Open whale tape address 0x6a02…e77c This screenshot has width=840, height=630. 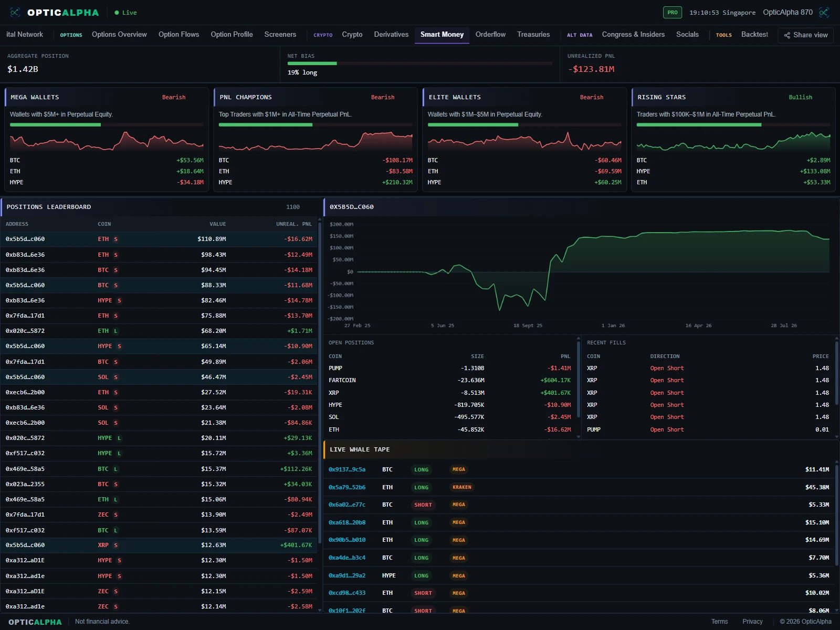347,505
